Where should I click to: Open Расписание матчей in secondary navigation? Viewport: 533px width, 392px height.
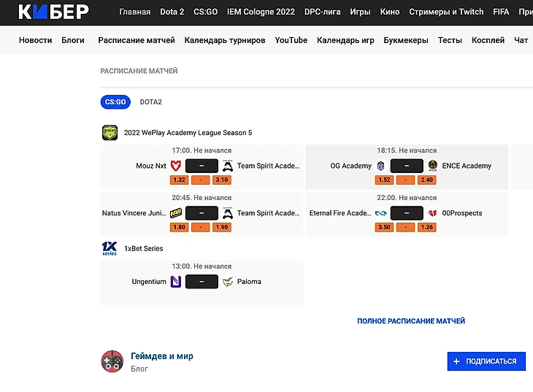[137, 40]
